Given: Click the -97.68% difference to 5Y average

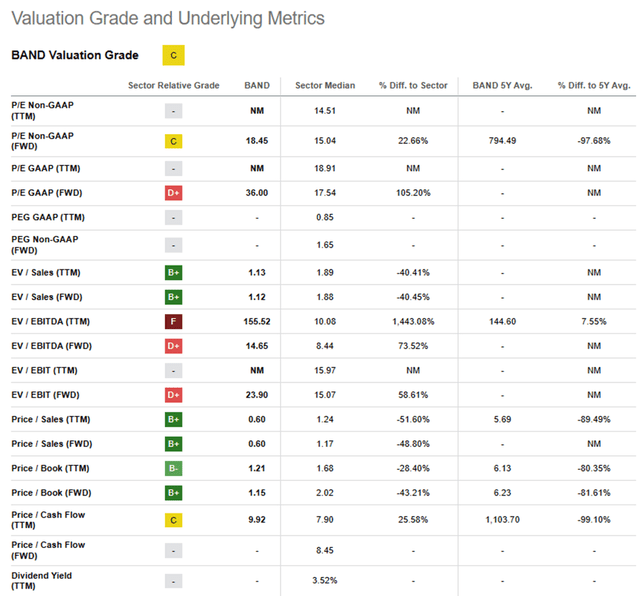Looking at the screenshot, I should point(594,141).
